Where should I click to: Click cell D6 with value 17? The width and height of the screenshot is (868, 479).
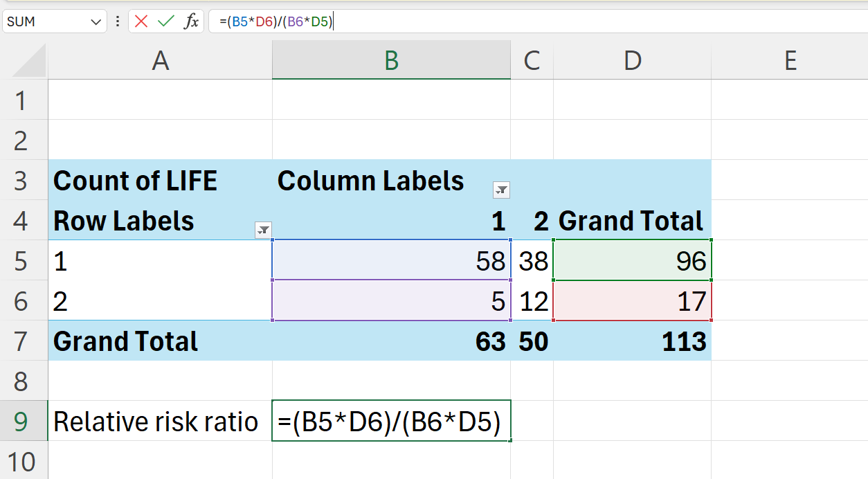[x=632, y=300]
